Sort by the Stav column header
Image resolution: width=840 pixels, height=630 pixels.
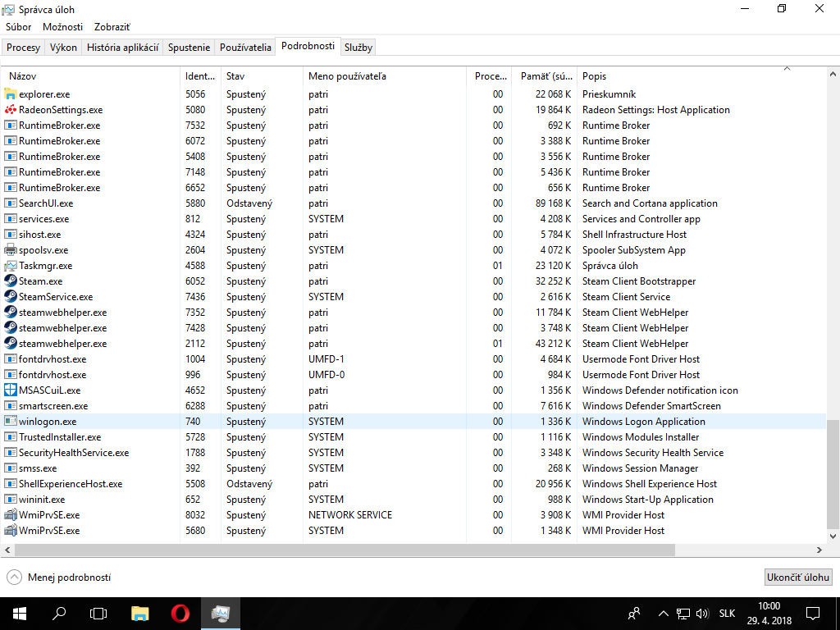262,76
